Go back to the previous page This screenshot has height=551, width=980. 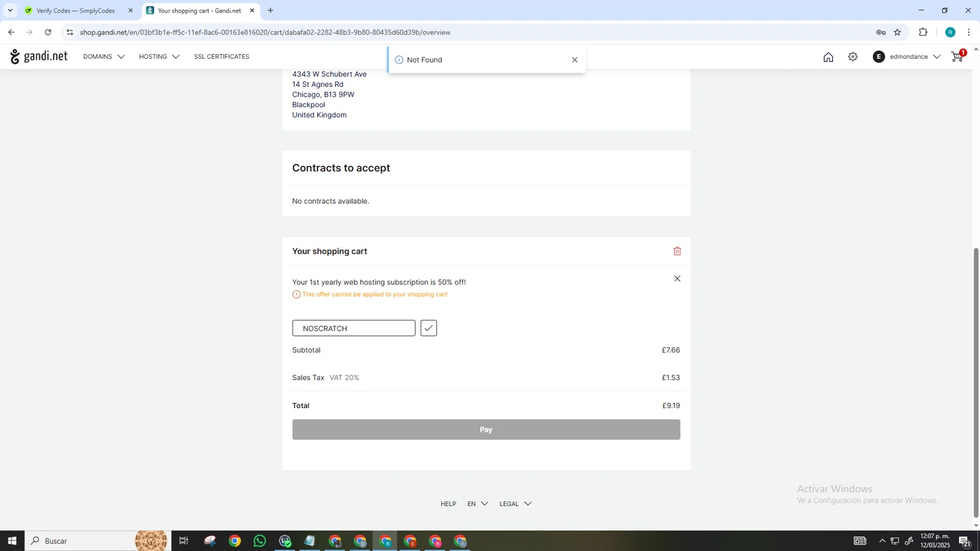tap(11, 32)
